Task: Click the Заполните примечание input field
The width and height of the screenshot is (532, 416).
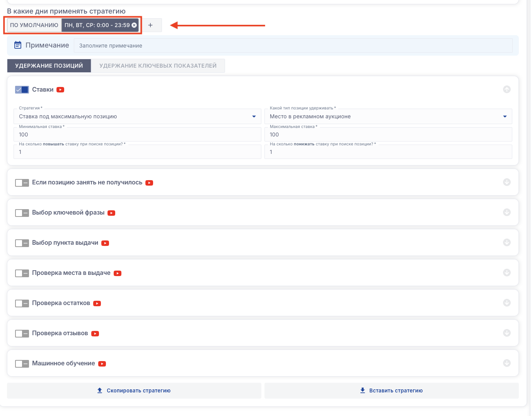Action: click(x=293, y=46)
